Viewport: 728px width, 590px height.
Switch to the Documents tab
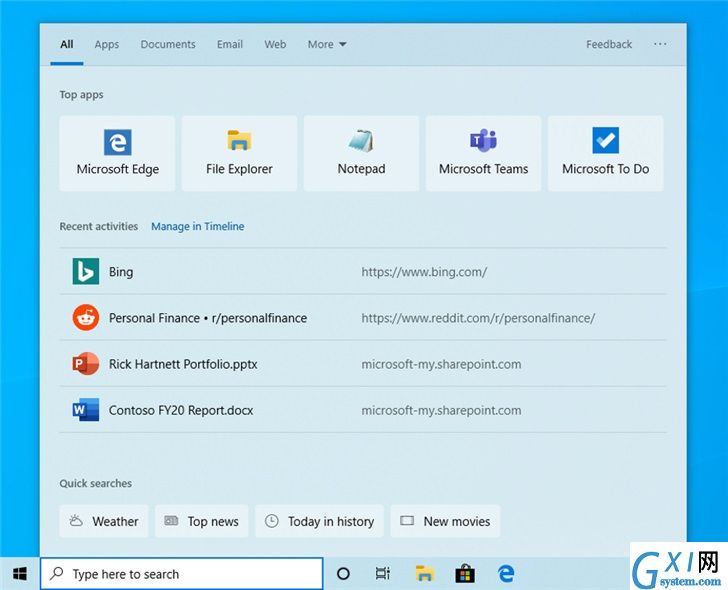coord(168,45)
